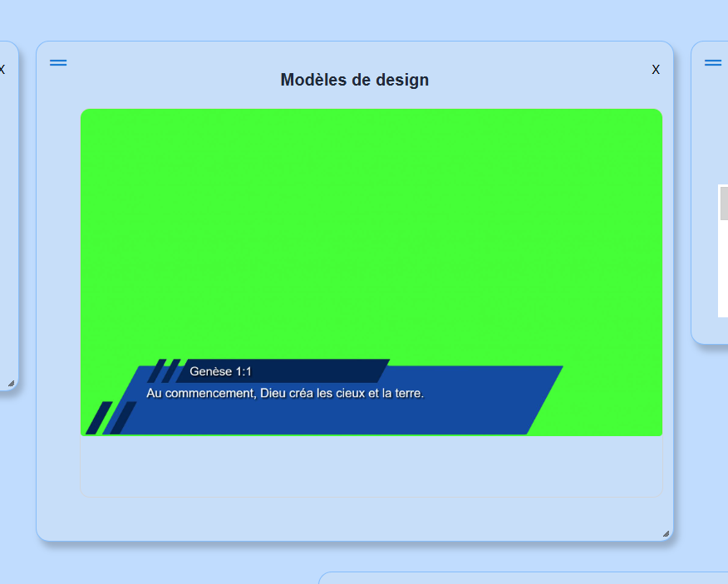Click the white box in right panel
Screen dimensions: 728x584
click(x=723, y=266)
